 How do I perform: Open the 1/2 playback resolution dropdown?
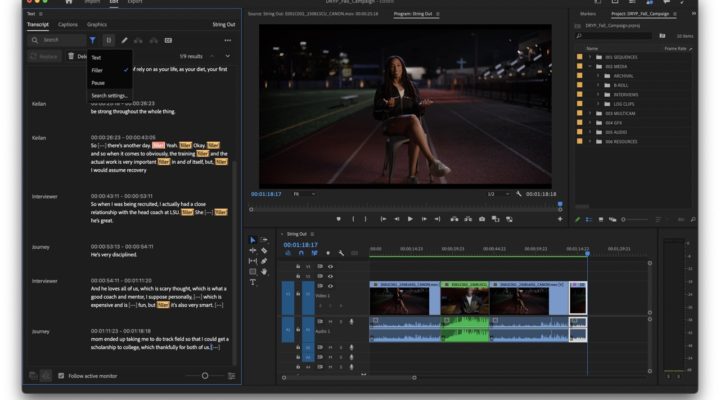pos(499,194)
